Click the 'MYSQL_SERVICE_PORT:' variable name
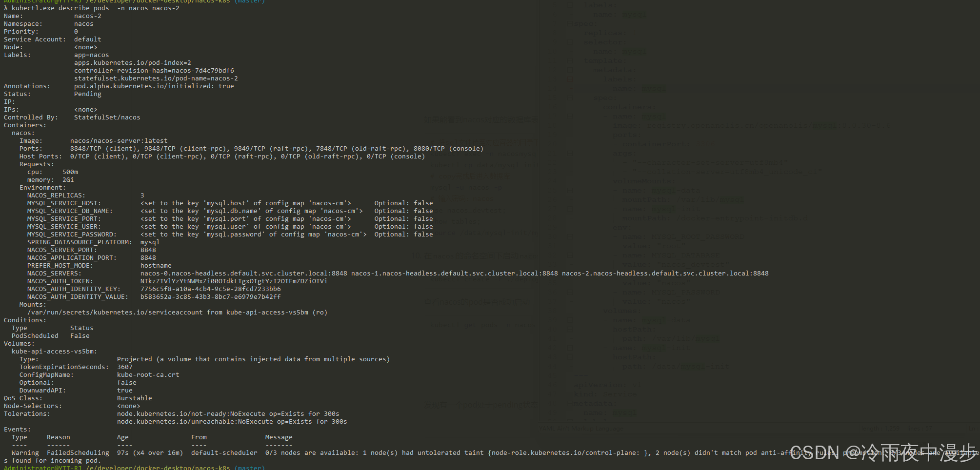This screenshot has width=980, height=470. tap(64, 219)
